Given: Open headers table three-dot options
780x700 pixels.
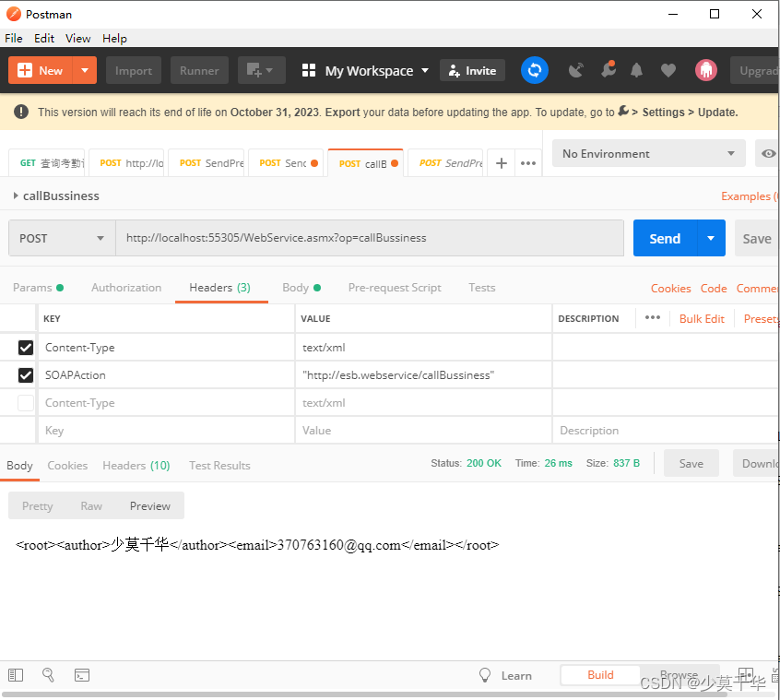Looking at the screenshot, I should 652,318.
